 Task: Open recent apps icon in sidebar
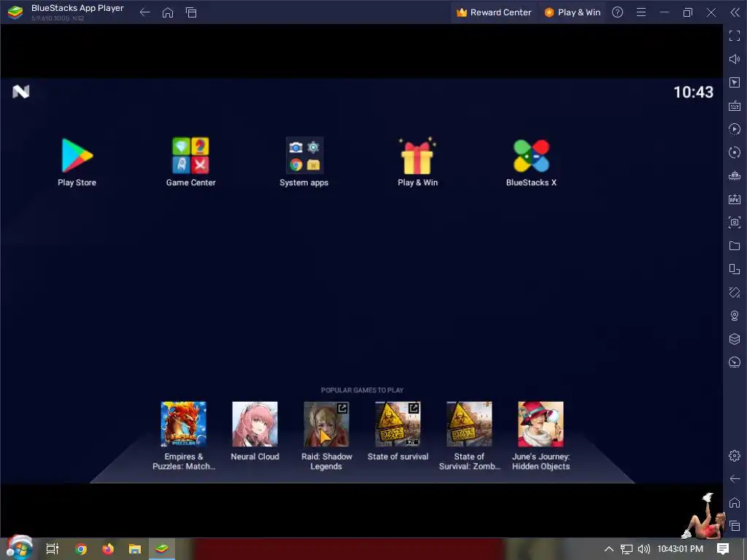click(x=735, y=526)
